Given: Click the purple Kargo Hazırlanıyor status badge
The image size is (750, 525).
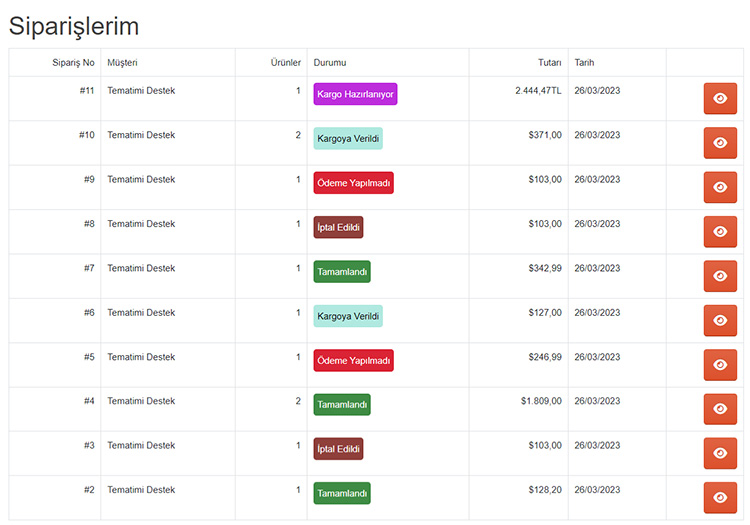Looking at the screenshot, I should coord(355,94).
